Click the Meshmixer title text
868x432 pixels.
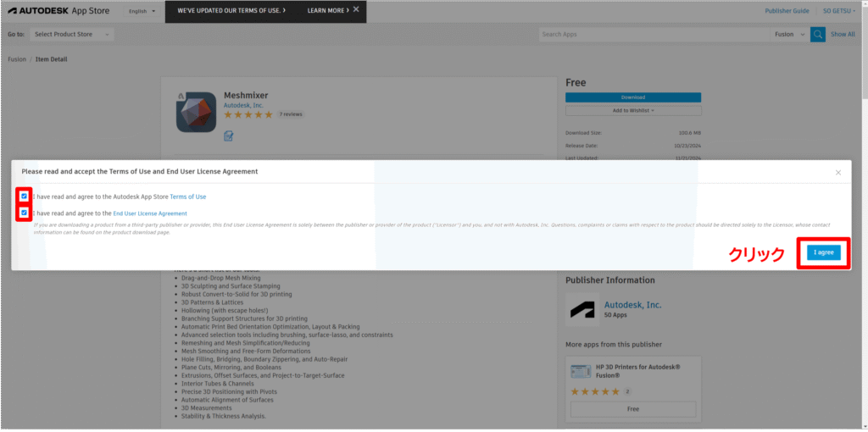[x=246, y=95]
